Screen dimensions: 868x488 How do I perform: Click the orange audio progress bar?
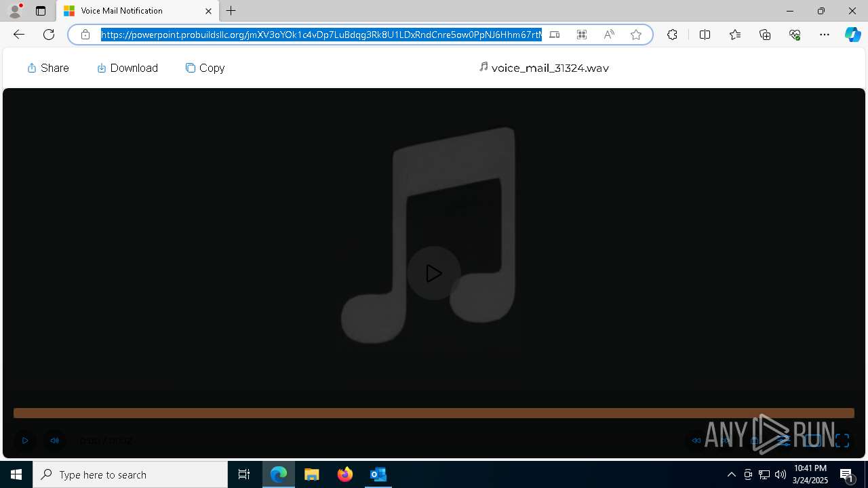click(x=434, y=413)
